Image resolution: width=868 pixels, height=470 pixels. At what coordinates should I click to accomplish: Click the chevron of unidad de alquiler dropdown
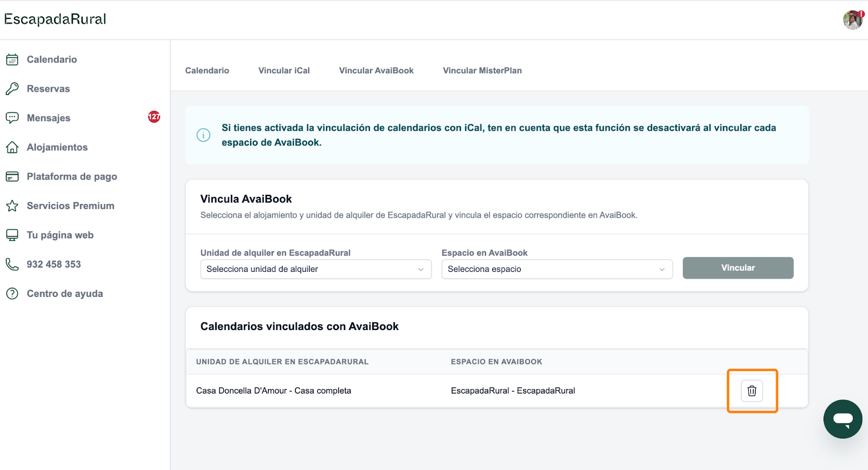(420, 270)
